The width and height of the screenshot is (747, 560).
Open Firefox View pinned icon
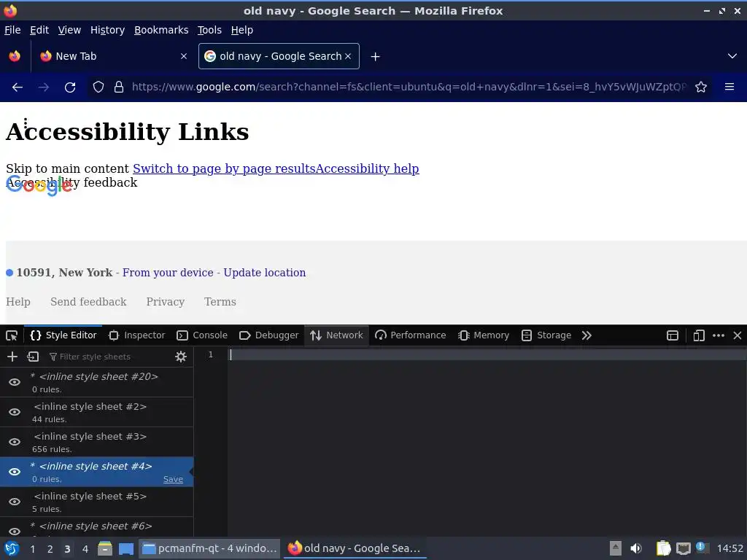pos(15,56)
